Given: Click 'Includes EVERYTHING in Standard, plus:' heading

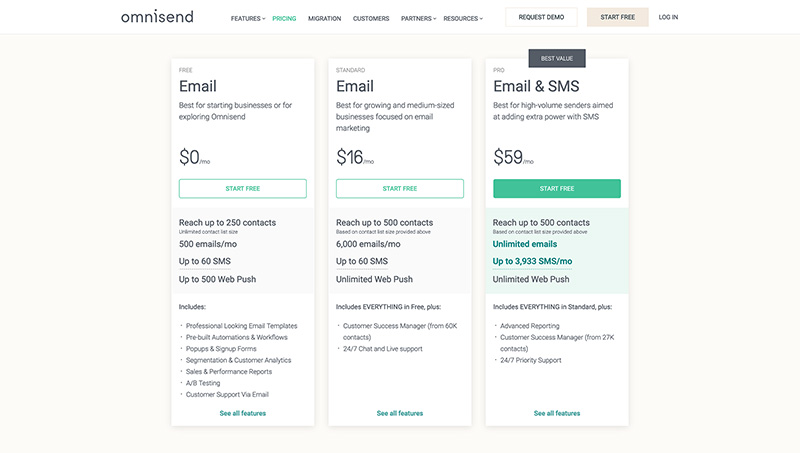Looking at the screenshot, I should [552, 307].
